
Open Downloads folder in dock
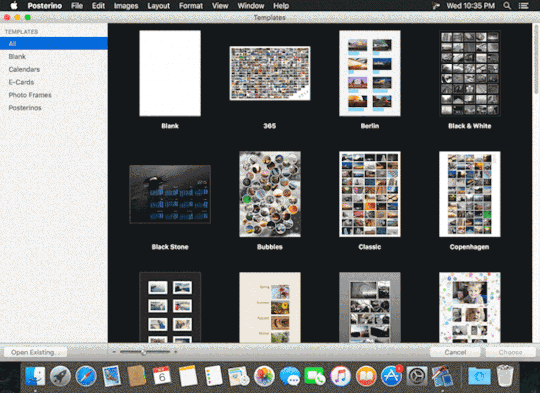(x=479, y=376)
